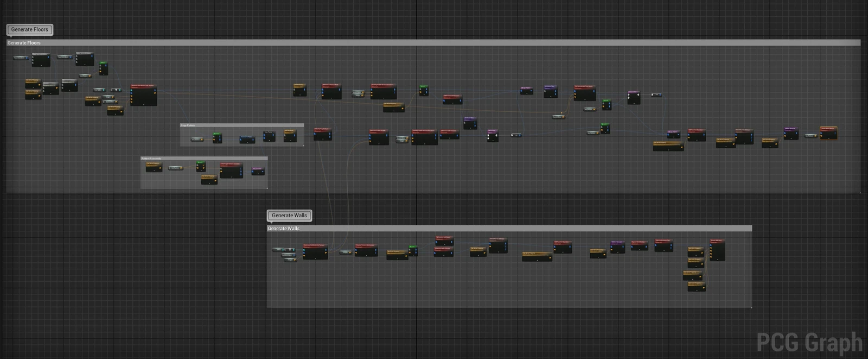Select the green Branch node inside Copy Pattern
The height and width of the screenshot is (359, 868).
[x=217, y=137]
